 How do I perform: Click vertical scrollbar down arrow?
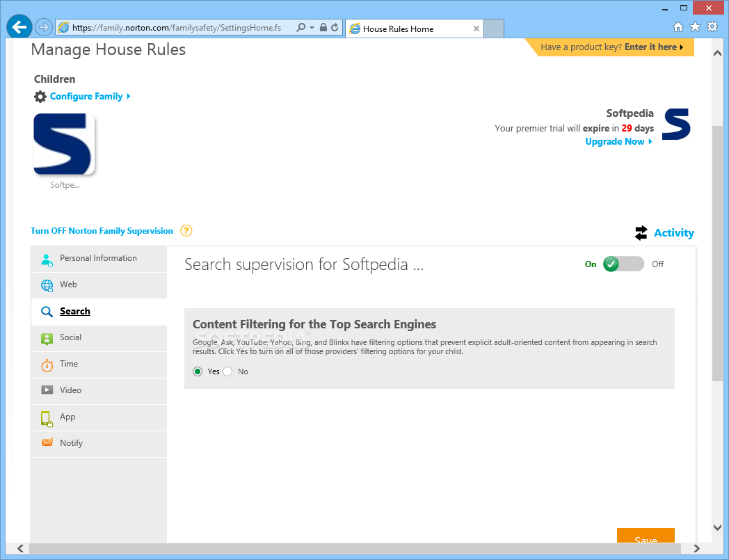point(717,527)
